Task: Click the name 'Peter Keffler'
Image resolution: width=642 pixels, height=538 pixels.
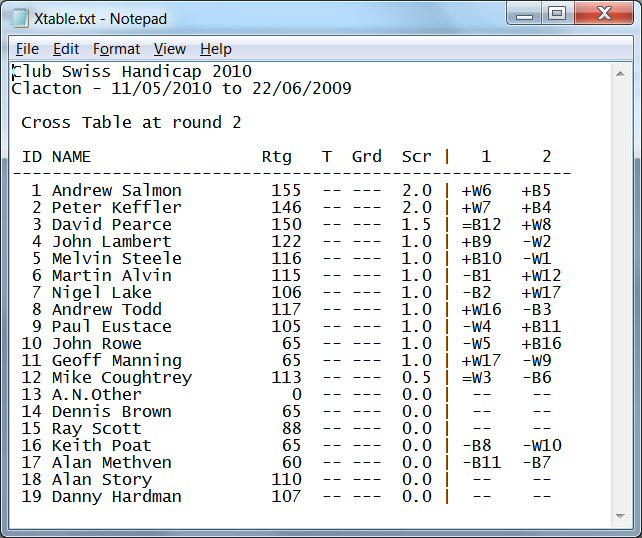Action: 117,207
